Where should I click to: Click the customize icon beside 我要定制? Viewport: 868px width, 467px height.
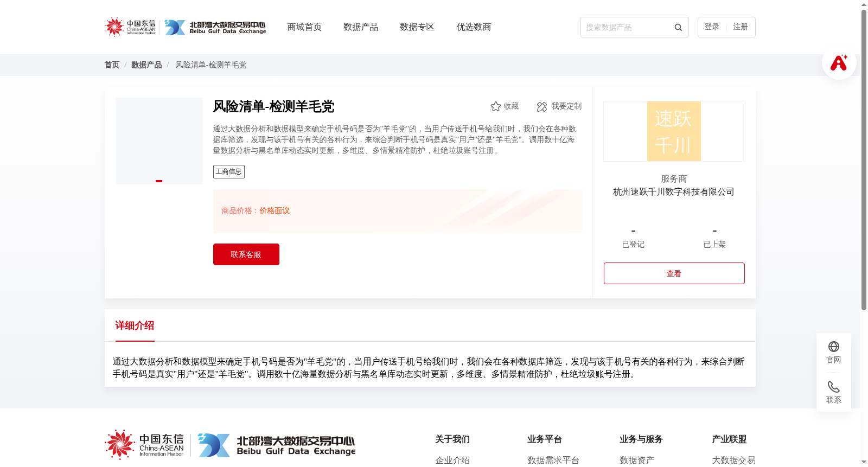click(542, 106)
